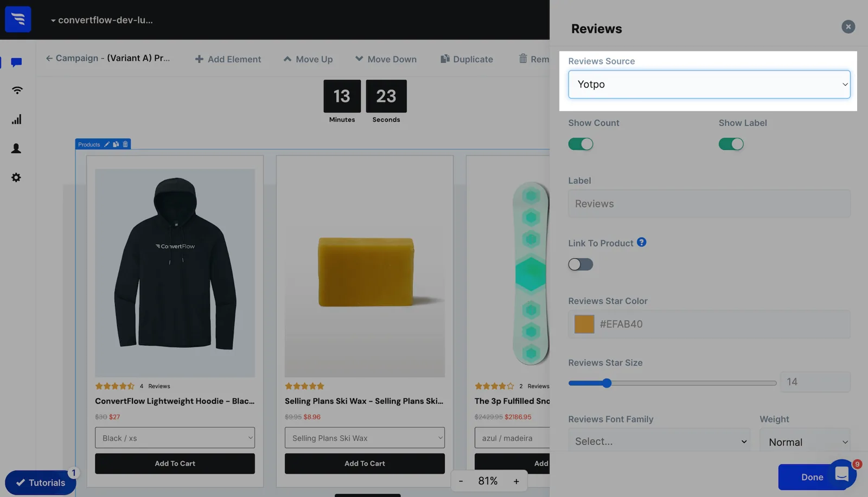Enable Link To Product toggle

580,264
